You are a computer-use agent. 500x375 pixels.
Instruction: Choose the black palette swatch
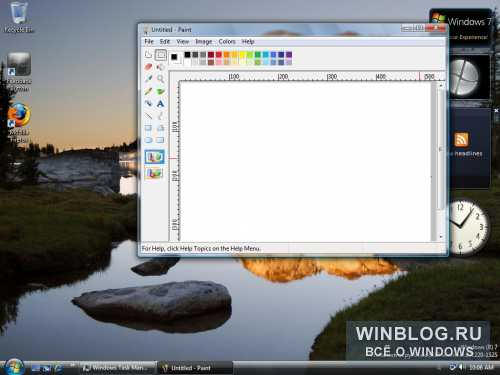187,54
